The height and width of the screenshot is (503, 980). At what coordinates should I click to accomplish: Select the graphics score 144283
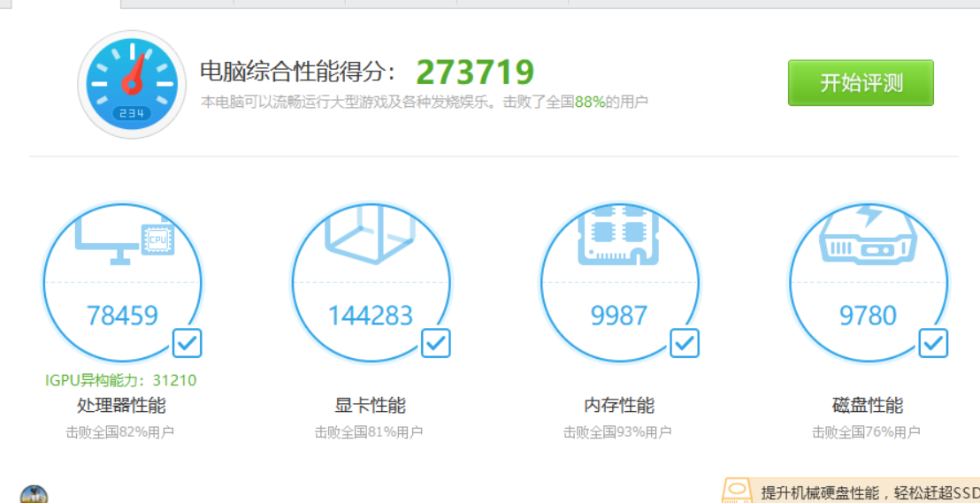pos(371,316)
